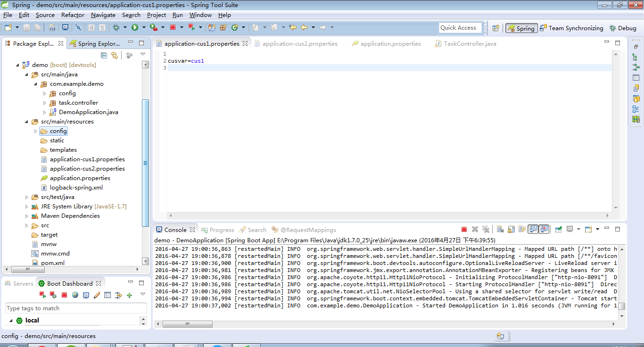Image resolution: width=644 pixels, height=347 pixels.
Task: Click the Quick Access search field
Action: [460, 28]
